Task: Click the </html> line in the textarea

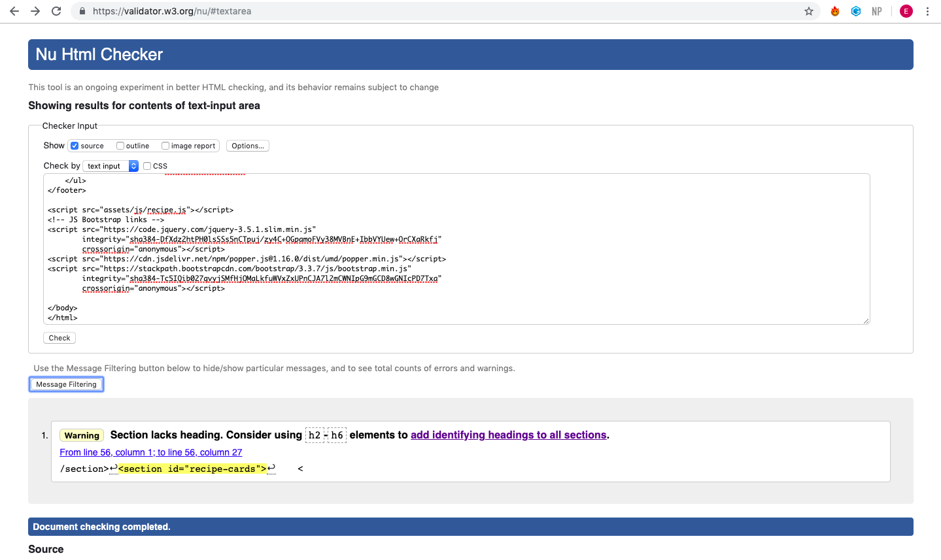Action: coord(63,318)
